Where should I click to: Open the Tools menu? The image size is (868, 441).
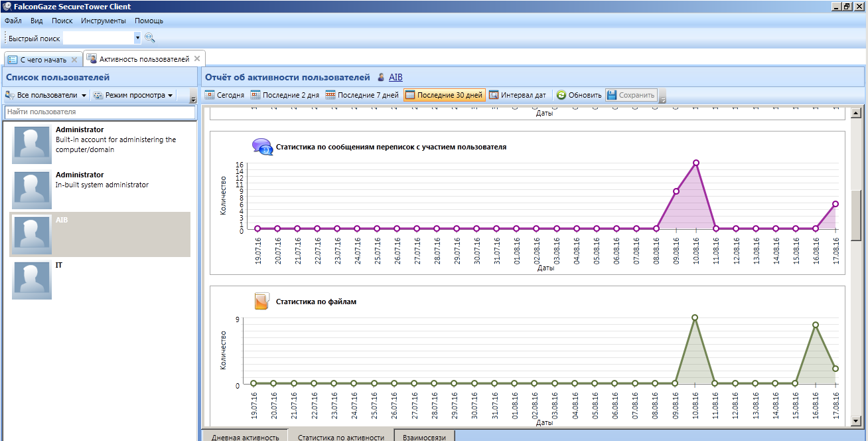[104, 21]
